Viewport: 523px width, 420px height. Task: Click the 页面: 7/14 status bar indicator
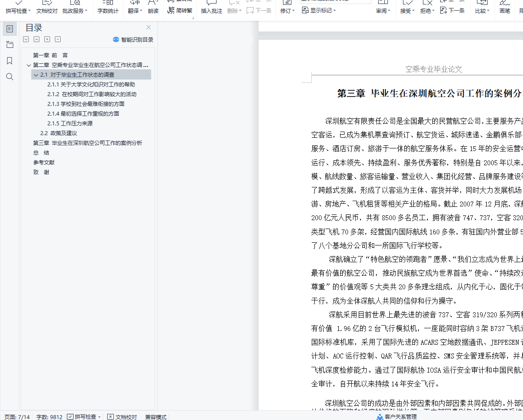pyautogui.click(x=17, y=417)
